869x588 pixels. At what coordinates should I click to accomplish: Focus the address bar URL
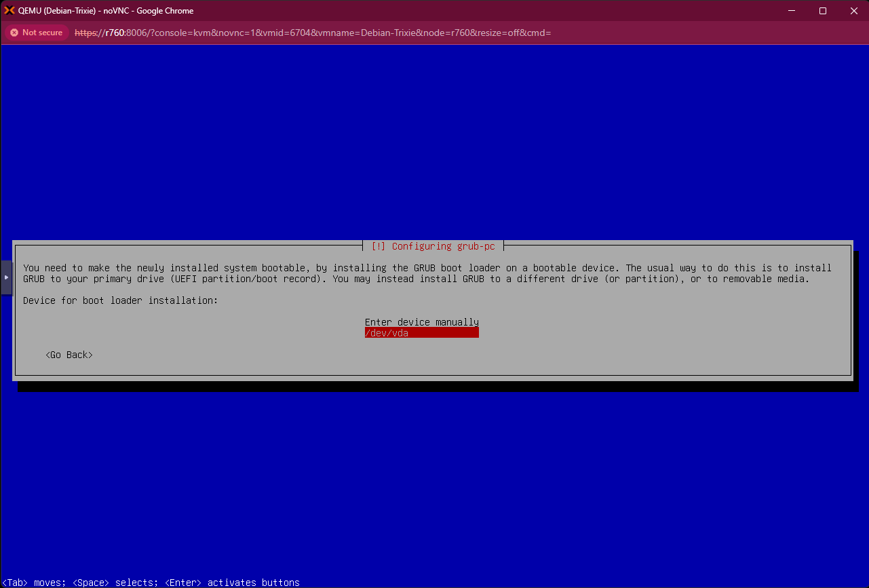pyautogui.click(x=312, y=33)
